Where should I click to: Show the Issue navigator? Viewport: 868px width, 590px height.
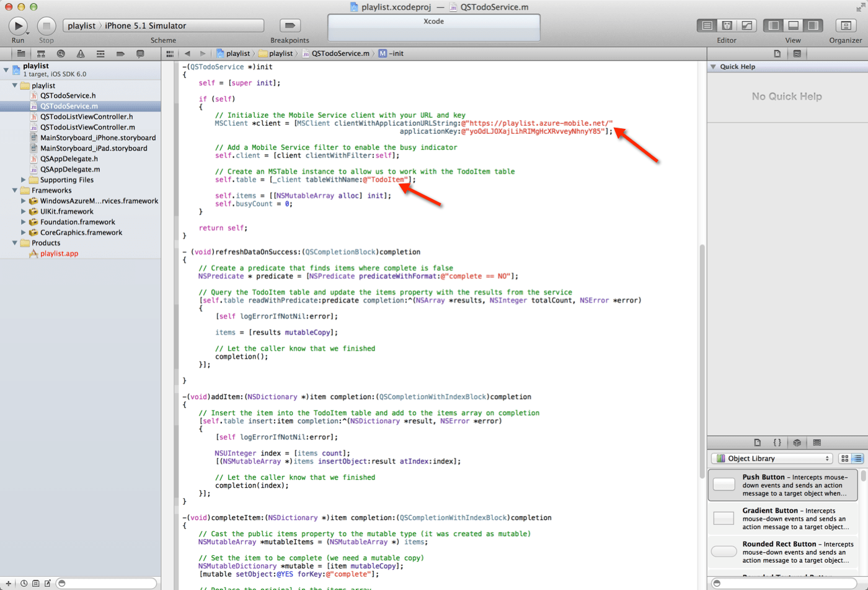(79, 53)
